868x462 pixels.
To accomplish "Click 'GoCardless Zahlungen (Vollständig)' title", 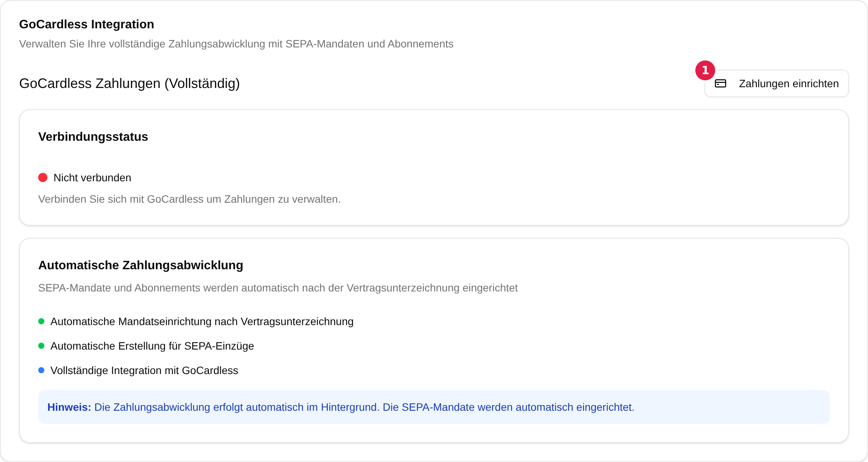I will pyautogui.click(x=130, y=83).
